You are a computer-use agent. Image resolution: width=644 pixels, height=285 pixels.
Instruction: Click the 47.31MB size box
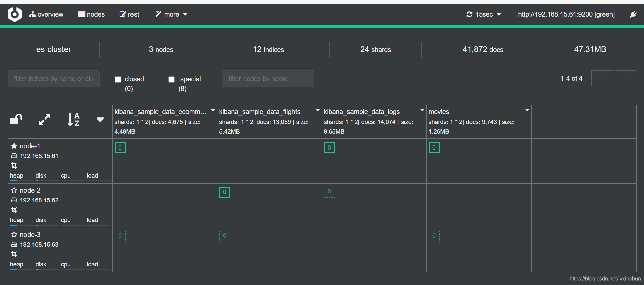click(590, 50)
